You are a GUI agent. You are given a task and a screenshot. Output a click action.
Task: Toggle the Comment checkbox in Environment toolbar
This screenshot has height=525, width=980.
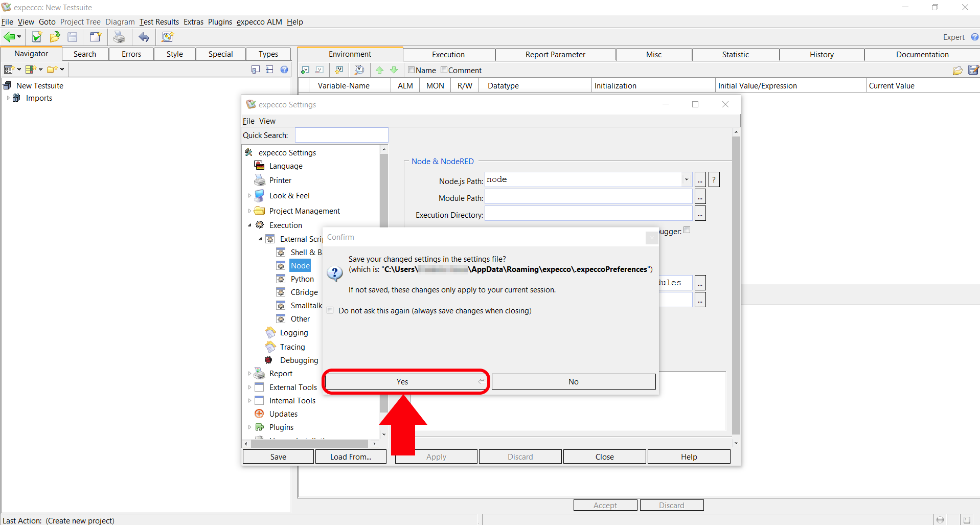[444, 70]
